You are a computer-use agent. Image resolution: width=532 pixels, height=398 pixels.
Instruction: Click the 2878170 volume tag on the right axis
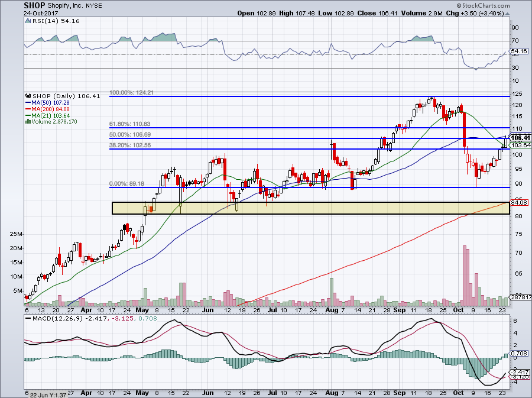pyautogui.click(x=521, y=297)
